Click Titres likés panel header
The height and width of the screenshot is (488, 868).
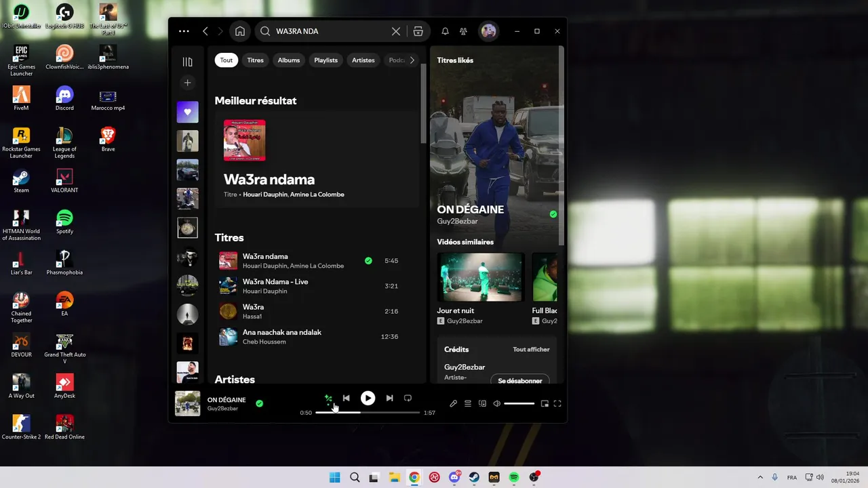pyautogui.click(x=456, y=60)
